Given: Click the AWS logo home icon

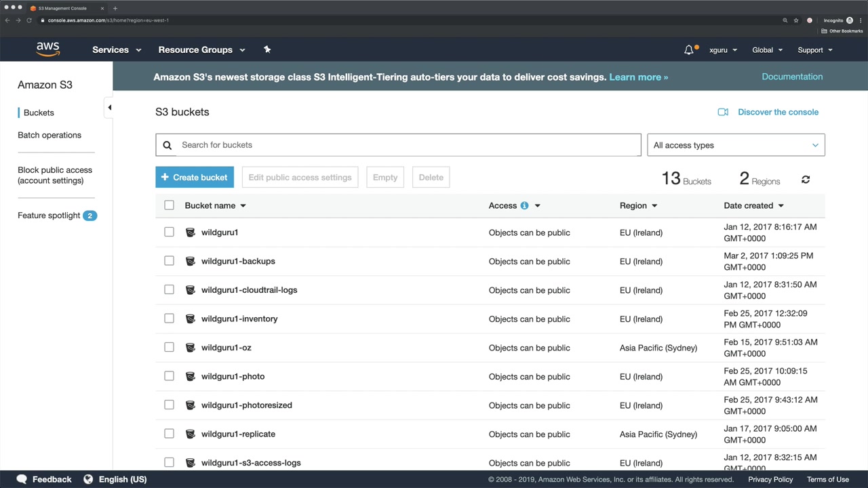Looking at the screenshot, I should pos(48,49).
